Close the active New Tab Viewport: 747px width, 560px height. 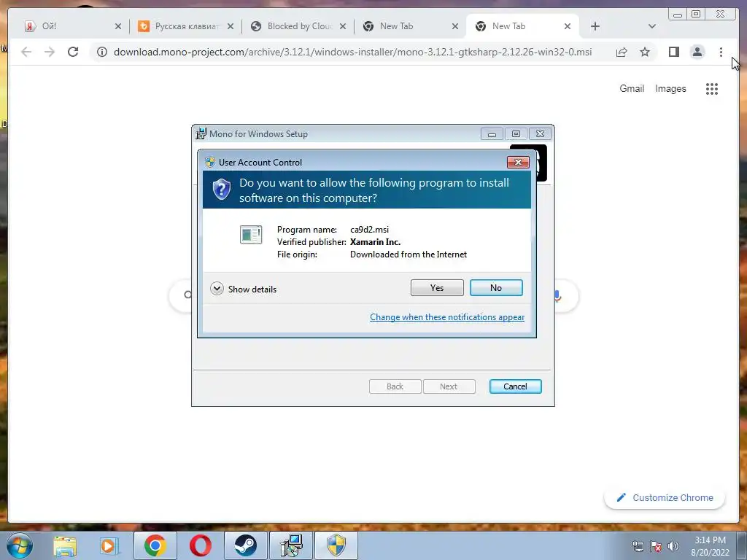[x=568, y=27]
